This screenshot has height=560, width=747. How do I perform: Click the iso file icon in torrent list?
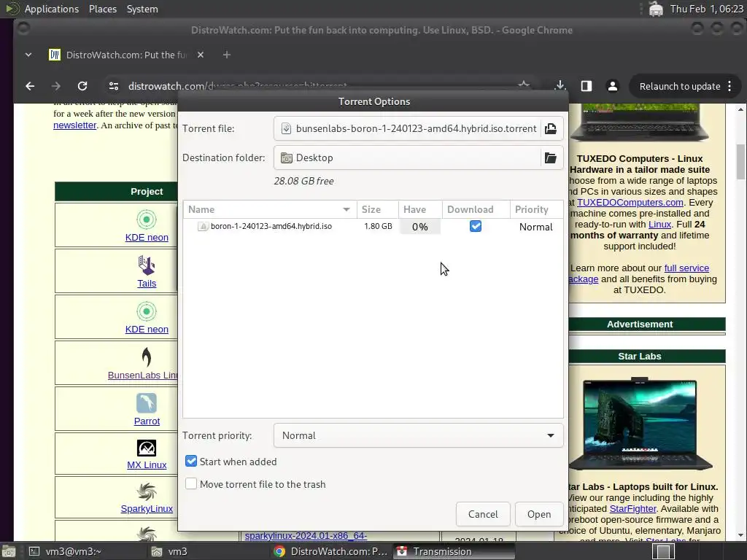(203, 227)
